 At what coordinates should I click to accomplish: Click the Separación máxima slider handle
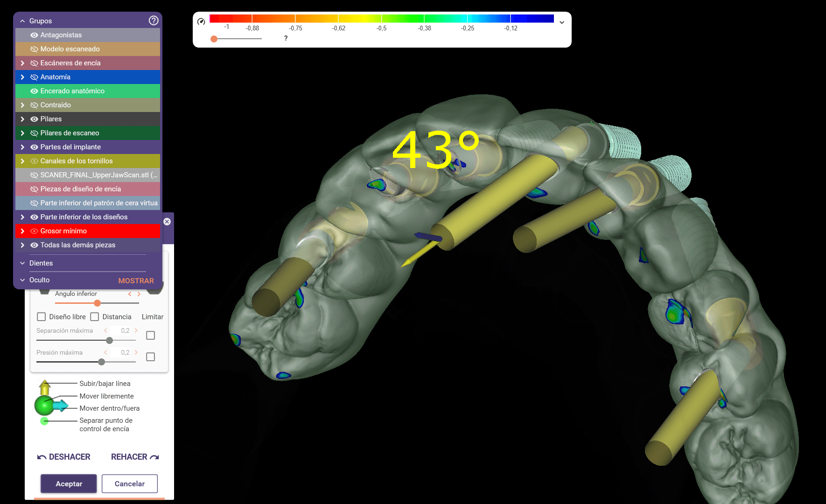tap(109, 340)
